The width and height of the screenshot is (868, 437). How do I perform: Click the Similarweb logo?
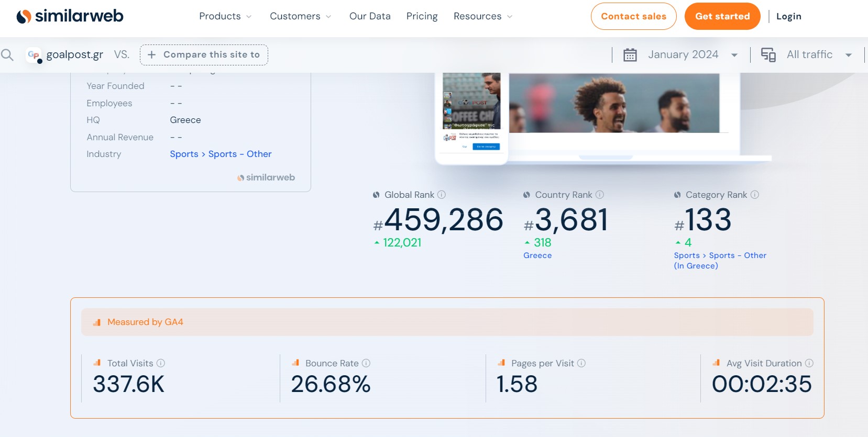70,16
